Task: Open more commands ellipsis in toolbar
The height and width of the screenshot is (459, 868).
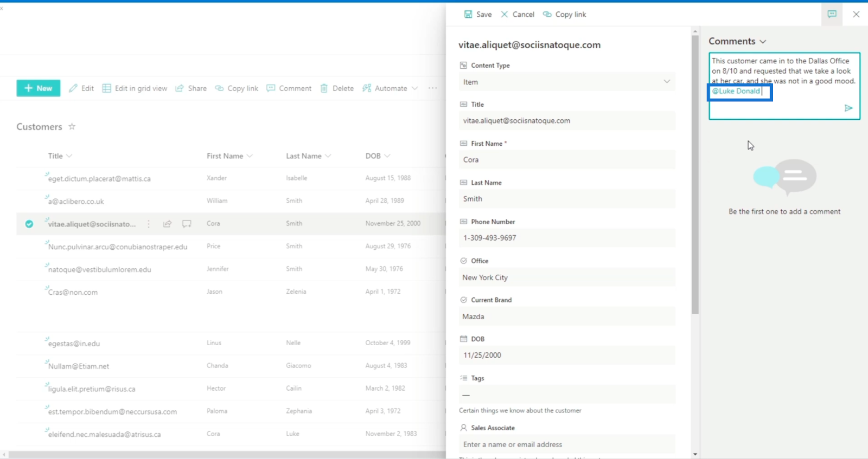Action: pos(432,88)
